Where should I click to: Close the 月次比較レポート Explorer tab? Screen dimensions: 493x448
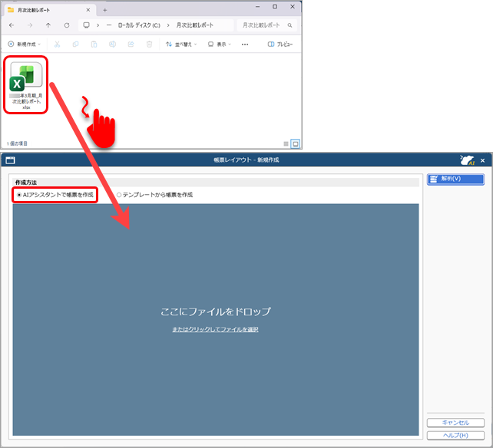pyautogui.click(x=88, y=10)
